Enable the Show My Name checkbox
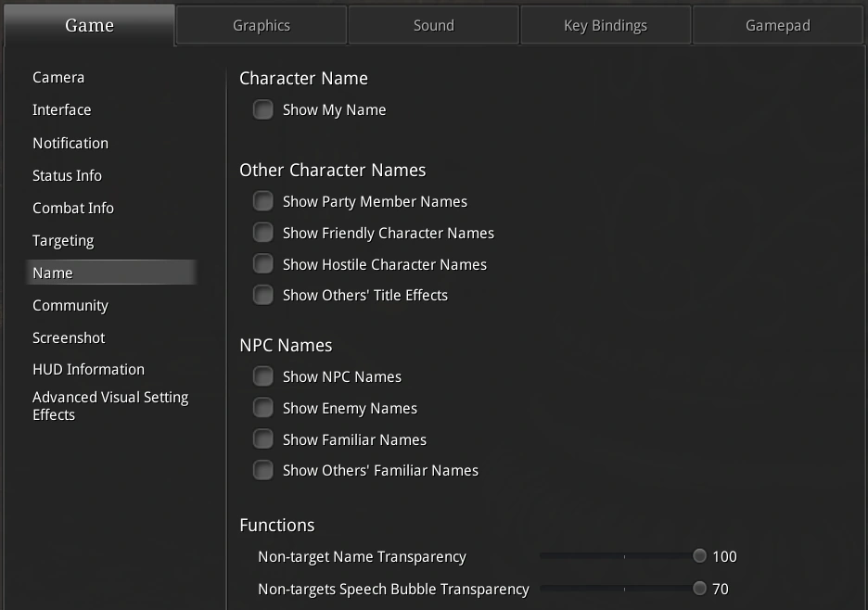This screenshot has height=610, width=868. point(264,110)
